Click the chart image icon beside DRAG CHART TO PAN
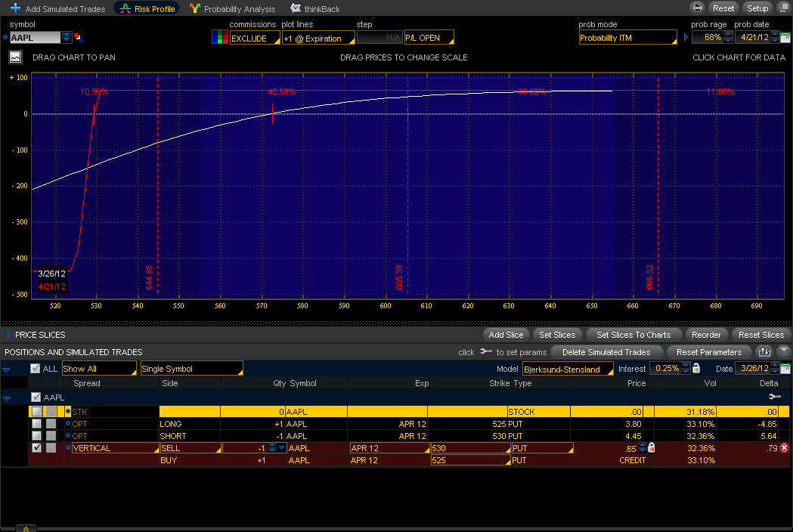Viewport: 793px width, 532px height. pos(15,57)
